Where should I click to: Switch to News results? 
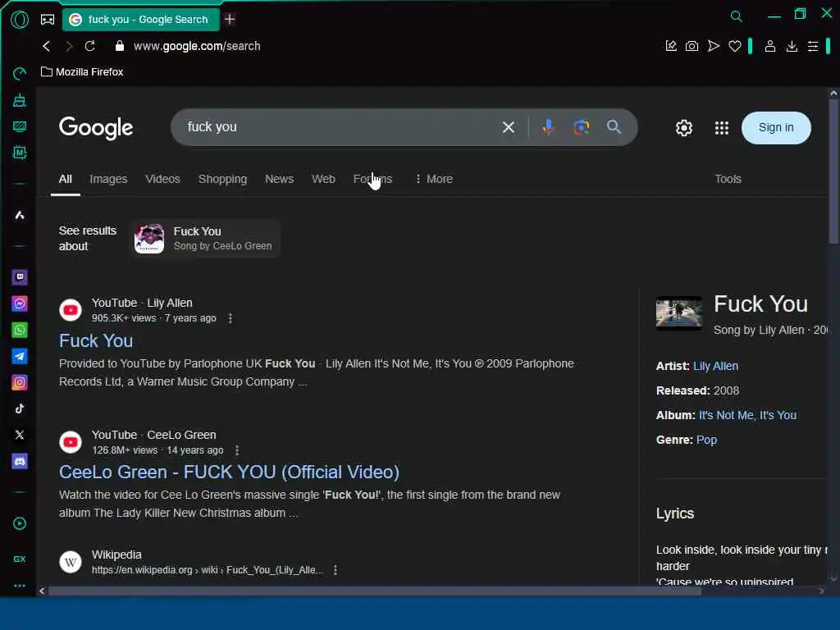point(279,179)
